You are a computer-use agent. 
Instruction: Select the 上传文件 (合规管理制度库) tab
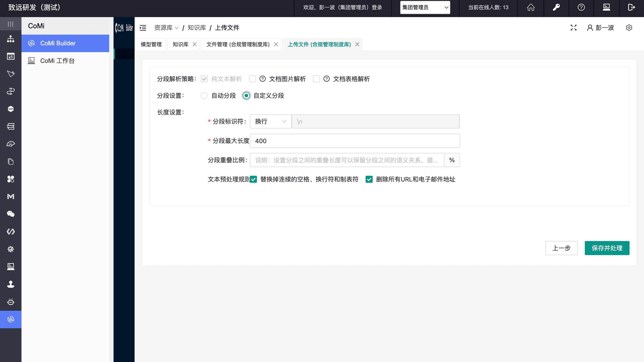click(320, 44)
